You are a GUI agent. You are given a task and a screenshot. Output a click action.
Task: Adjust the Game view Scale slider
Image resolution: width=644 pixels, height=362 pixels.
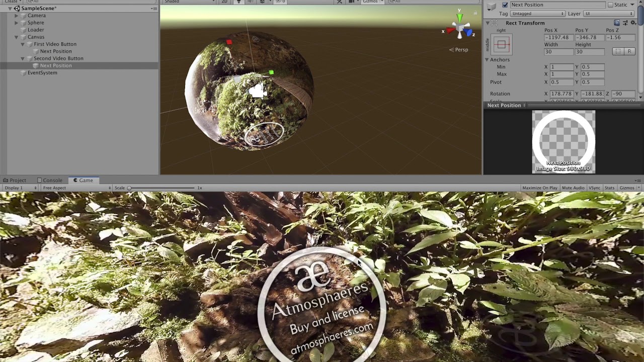point(161,188)
